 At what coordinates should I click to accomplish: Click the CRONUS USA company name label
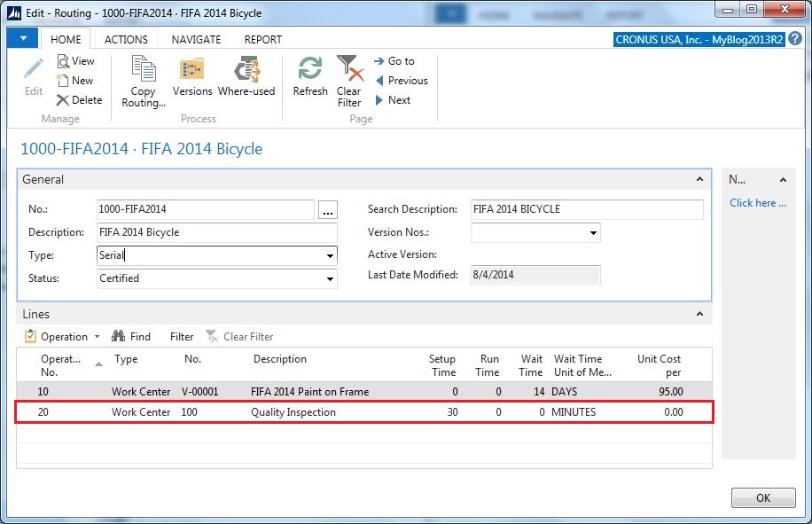(x=699, y=39)
